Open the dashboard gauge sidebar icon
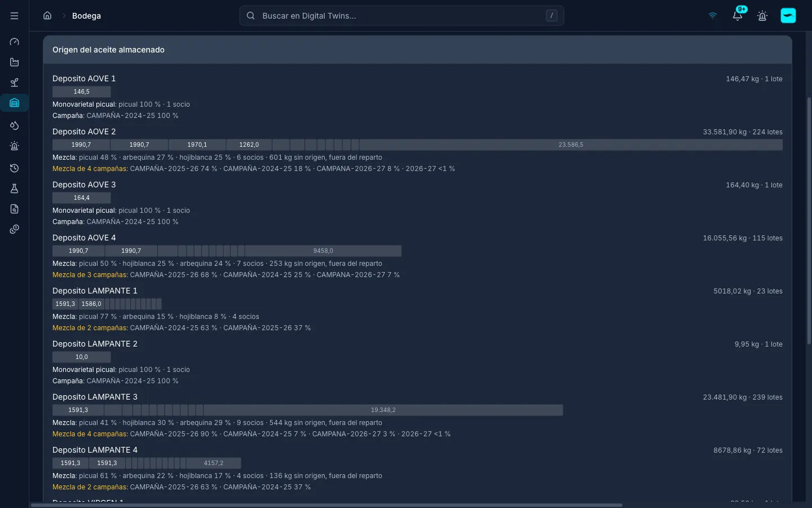 tap(15, 42)
